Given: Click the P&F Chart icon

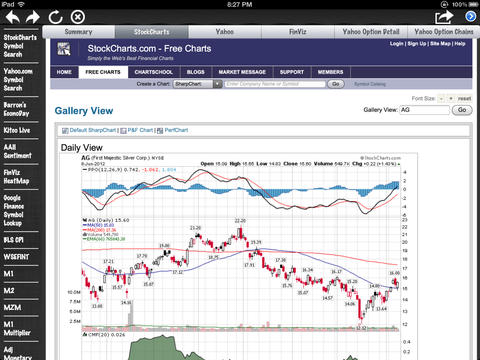Looking at the screenshot, I should click(123, 131).
